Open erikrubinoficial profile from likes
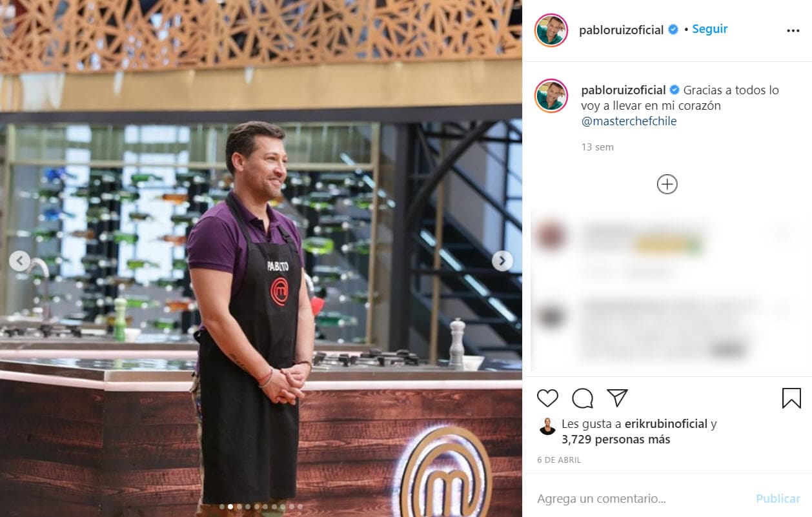 click(666, 424)
